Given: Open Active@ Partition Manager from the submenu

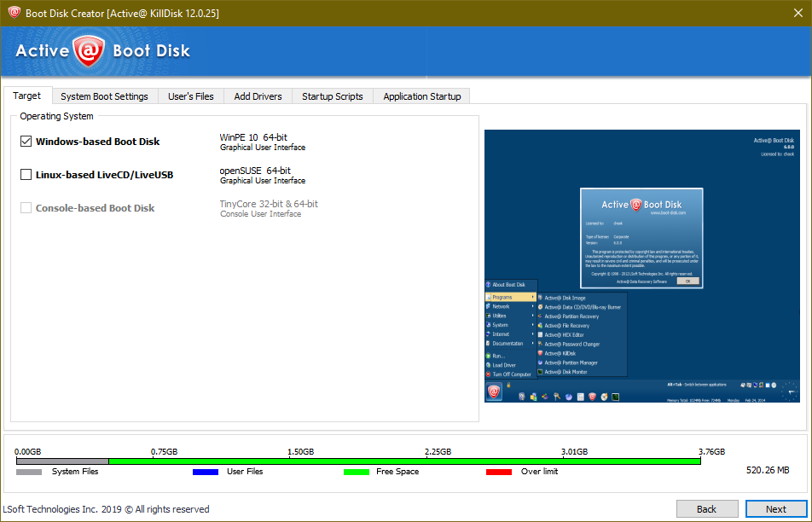Looking at the screenshot, I should click(571, 362).
